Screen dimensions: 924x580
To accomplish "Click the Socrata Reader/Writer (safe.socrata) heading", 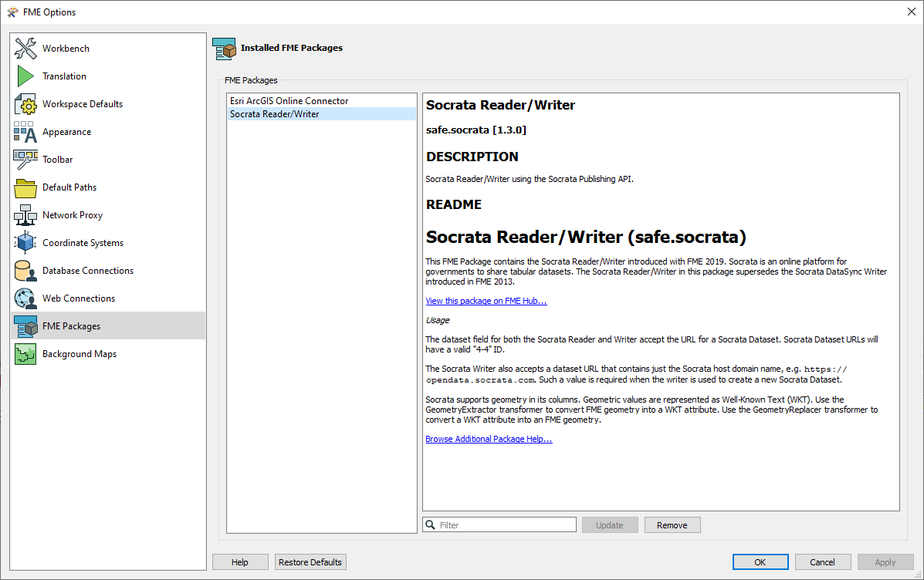I will point(586,237).
